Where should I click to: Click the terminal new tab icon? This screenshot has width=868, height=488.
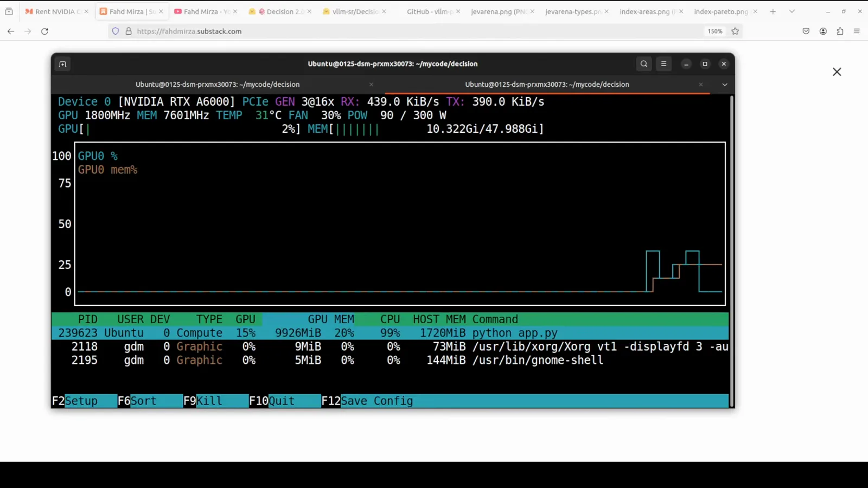pyautogui.click(x=62, y=64)
